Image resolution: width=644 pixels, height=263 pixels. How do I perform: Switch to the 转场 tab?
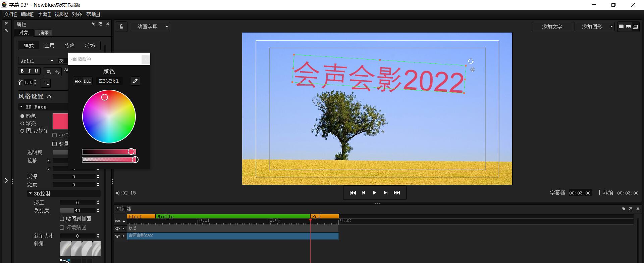click(90, 45)
